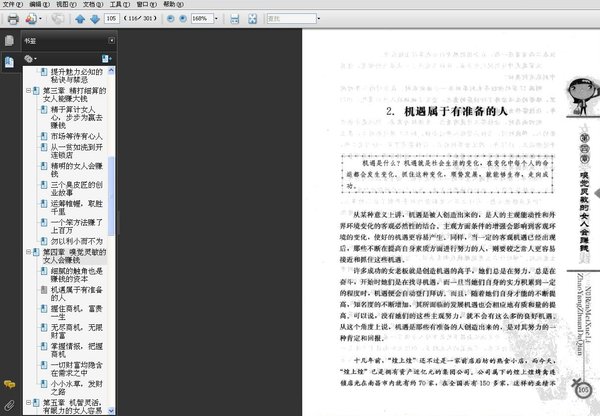Screen dimensions: 600x416
Task: Click the navigation pane splitter collapse handle
Action: click(x=118, y=222)
